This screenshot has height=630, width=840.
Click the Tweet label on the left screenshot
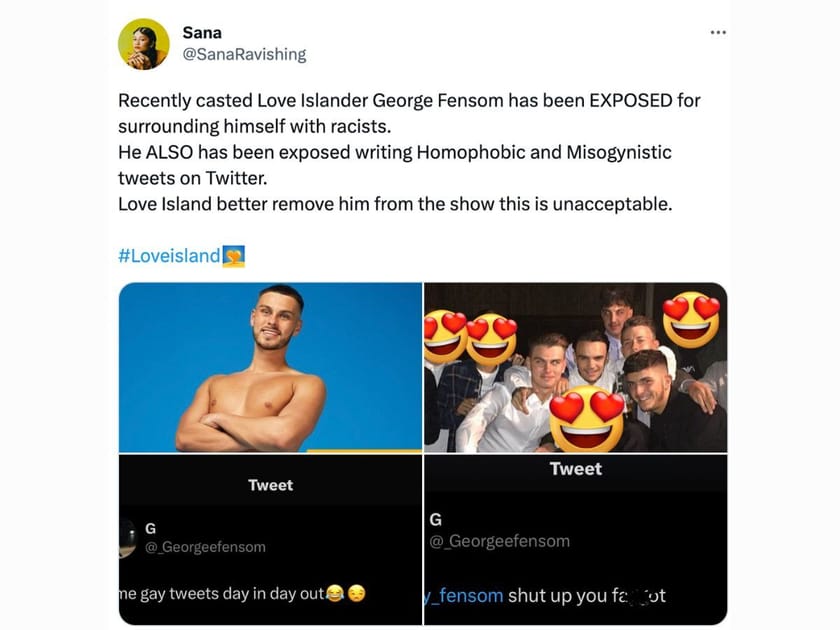pos(270,484)
